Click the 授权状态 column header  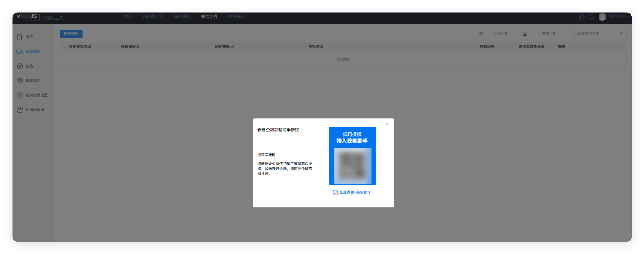pyautogui.click(x=487, y=47)
